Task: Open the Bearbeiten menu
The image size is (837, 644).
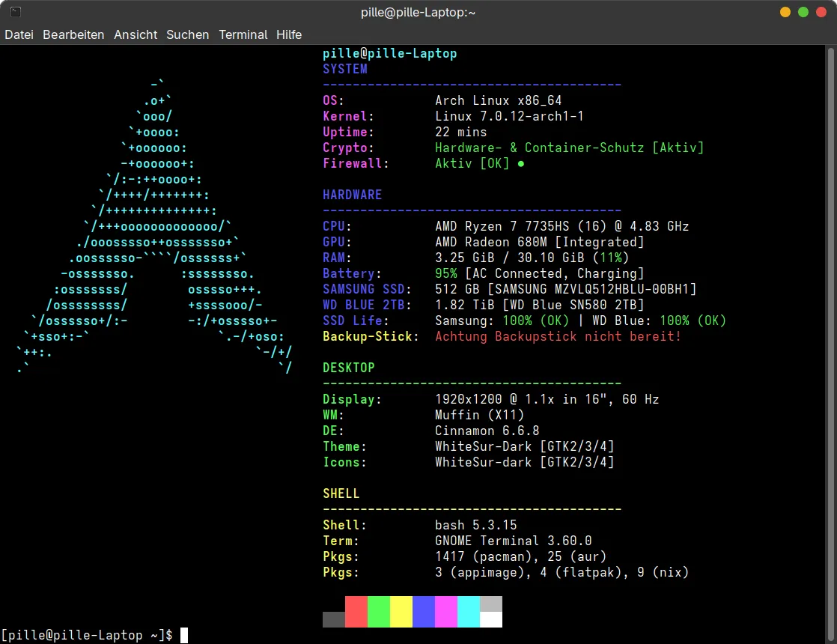Action: (x=73, y=34)
